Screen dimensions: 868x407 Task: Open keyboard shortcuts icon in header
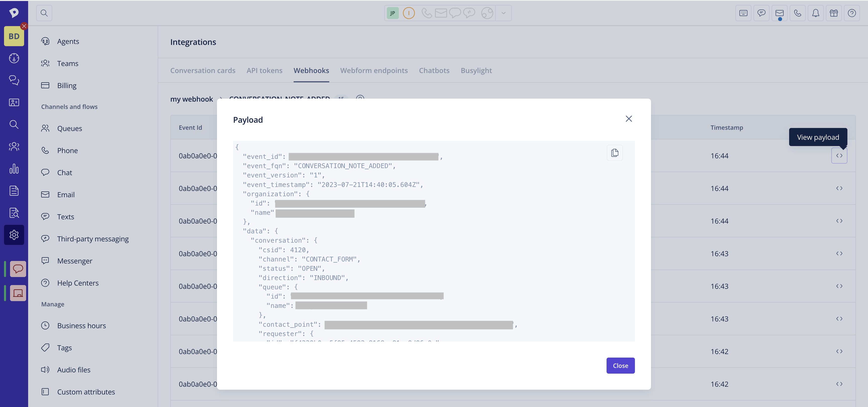coord(743,13)
